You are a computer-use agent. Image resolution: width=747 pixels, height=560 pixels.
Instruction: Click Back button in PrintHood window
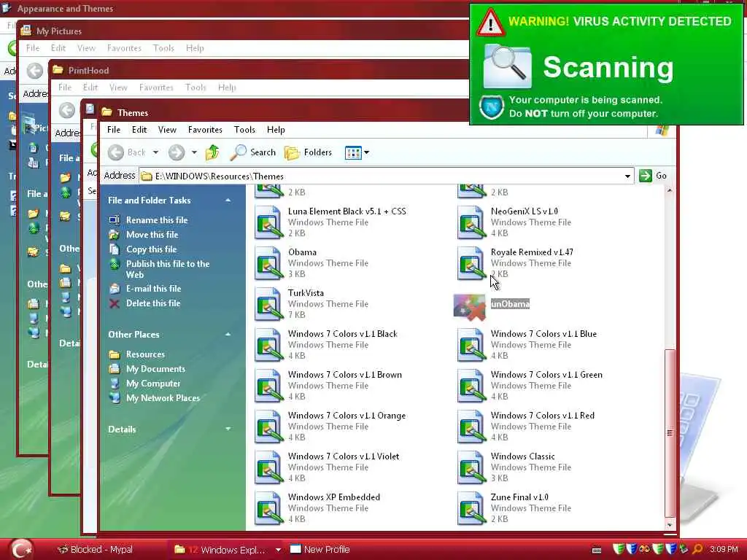point(66,111)
